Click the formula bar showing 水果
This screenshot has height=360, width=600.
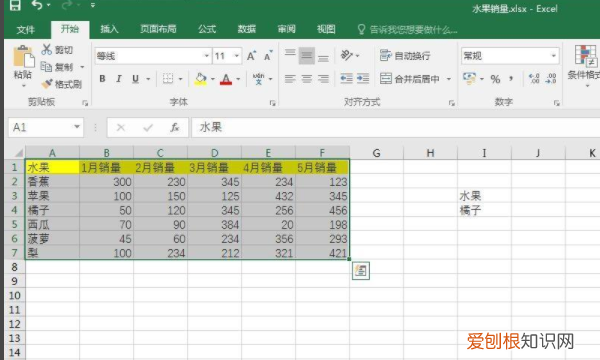(x=396, y=127)
